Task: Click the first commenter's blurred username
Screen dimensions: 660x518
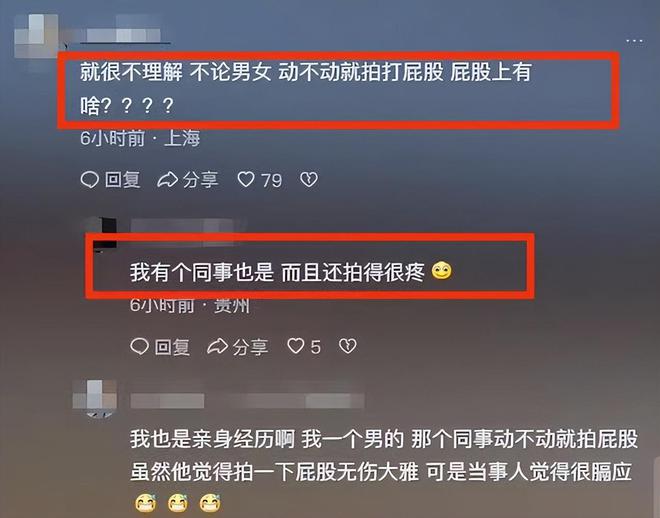Action: [x=124, y=35]
